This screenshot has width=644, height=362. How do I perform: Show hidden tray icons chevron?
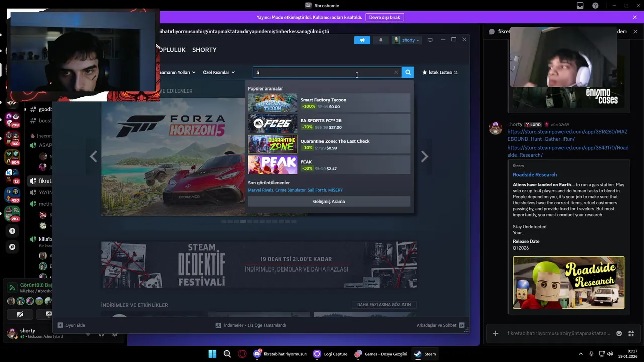coord(581,354)
